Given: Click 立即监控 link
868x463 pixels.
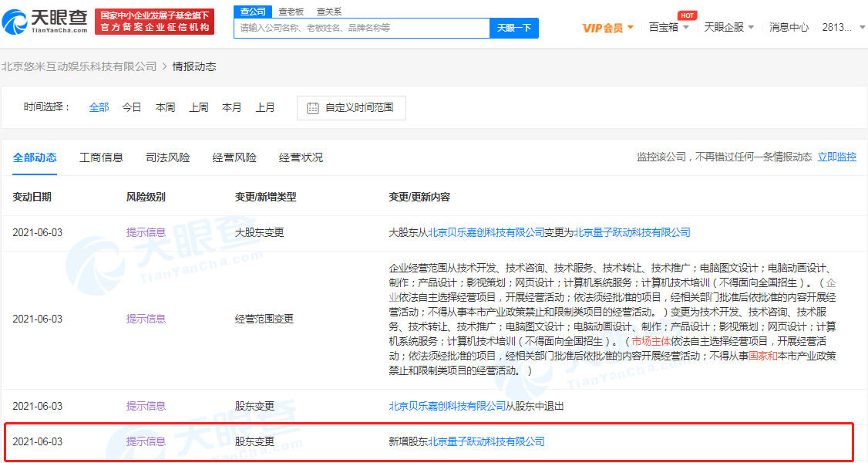Looking at the screenshot, I should tap(837, 157).
